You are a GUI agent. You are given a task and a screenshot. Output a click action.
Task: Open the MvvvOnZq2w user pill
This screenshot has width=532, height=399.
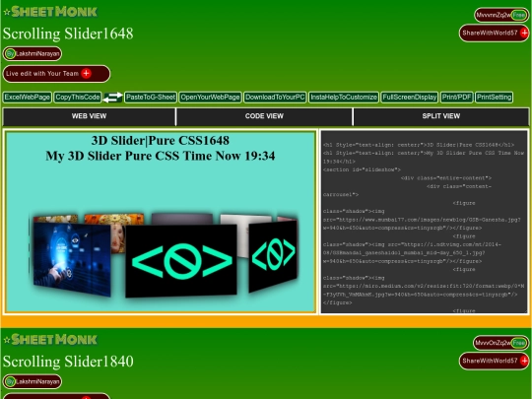500,343
